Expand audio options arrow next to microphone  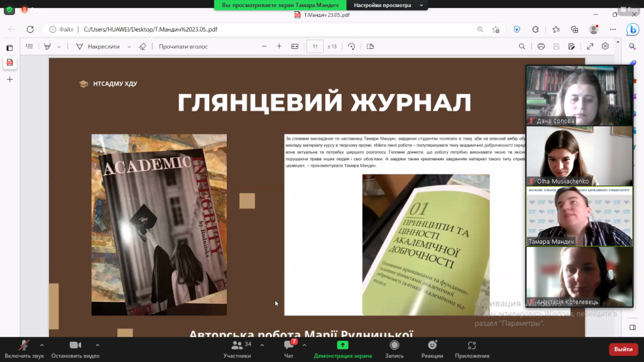click(42, 344)
